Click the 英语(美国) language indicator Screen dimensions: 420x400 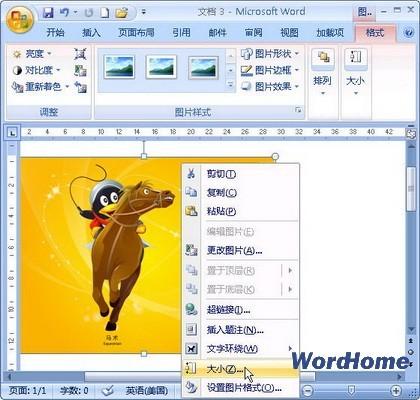pyautogui.click(x=146, y=390)
